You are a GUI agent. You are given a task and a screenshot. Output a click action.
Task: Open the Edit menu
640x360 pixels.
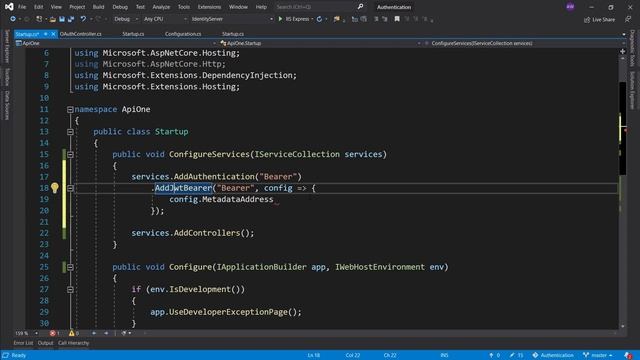tap(38, 7)
